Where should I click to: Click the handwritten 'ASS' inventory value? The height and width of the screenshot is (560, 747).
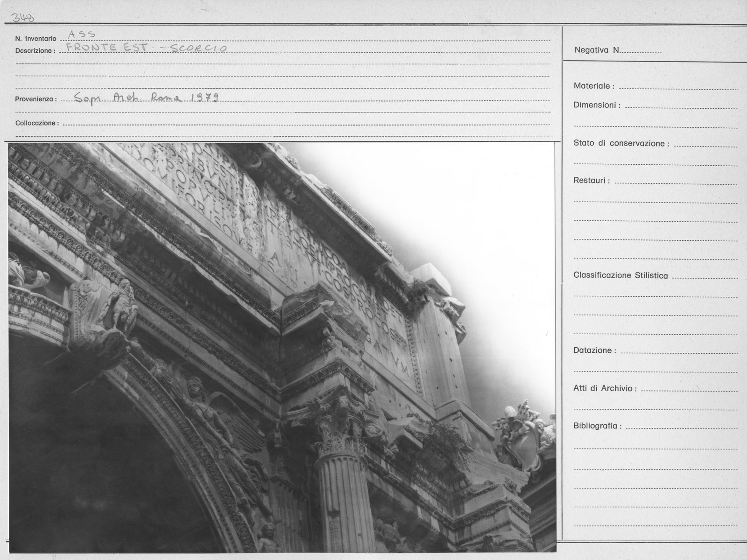point(81,34)
